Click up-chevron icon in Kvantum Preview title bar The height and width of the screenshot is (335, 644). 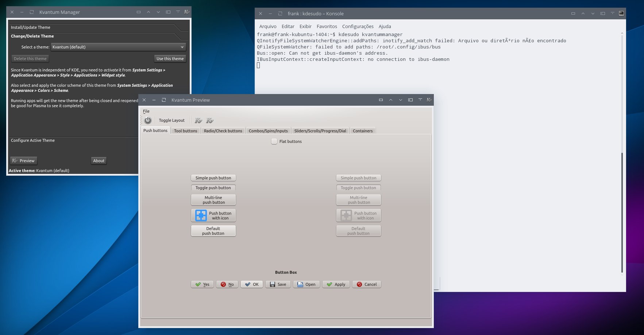tap(391, 100)
